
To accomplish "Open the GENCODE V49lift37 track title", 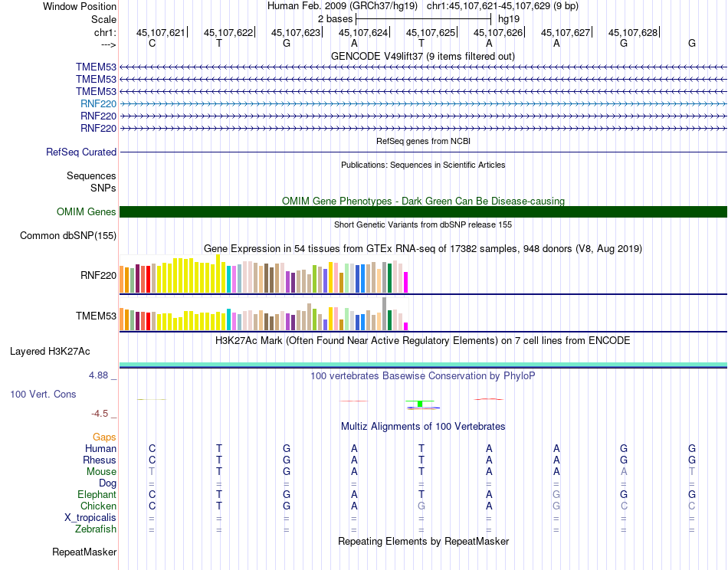I will pos(422,56).
